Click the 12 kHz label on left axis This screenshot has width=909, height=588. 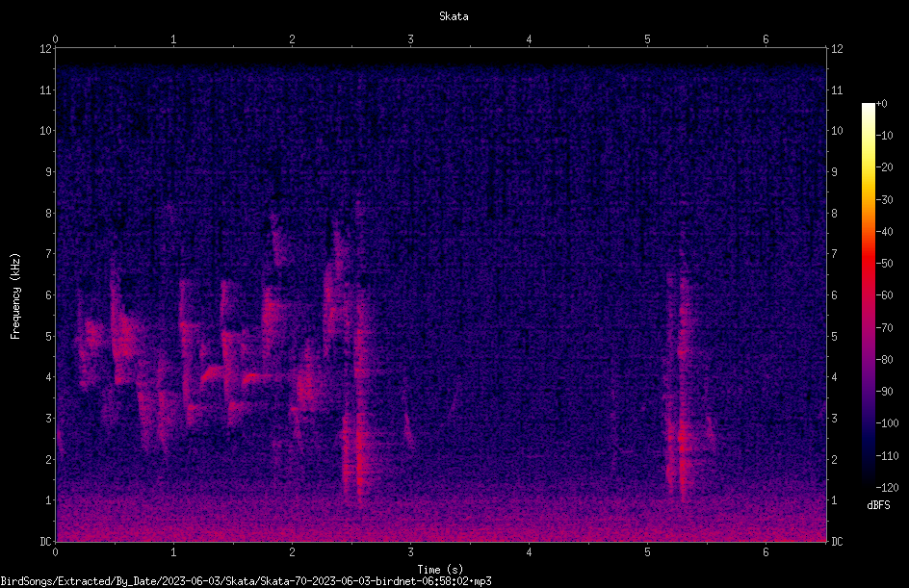click(x=46, y=49)
